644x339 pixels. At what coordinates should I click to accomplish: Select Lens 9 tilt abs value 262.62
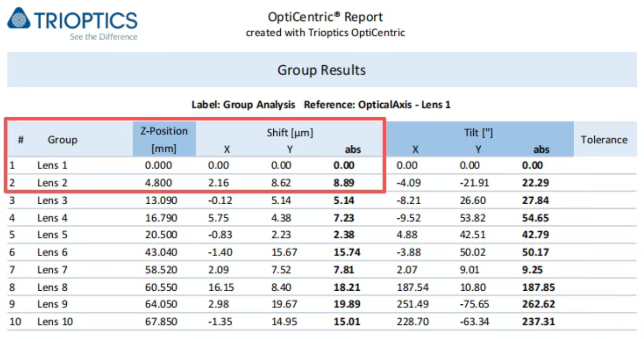[539, 304]
